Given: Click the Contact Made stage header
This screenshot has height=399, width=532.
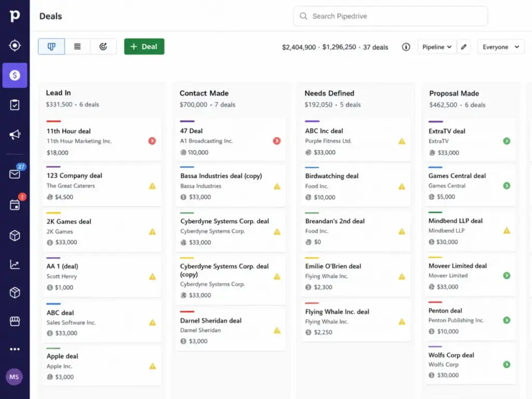Looking at the screenshot, I should point(204,93).
